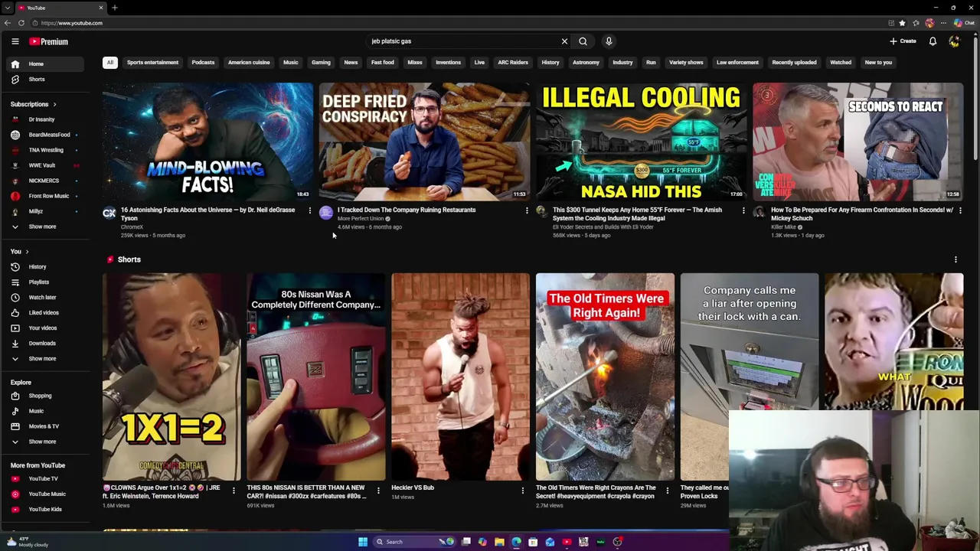
Task: Click the YouTube Premium logo
Action: point(49,41)
